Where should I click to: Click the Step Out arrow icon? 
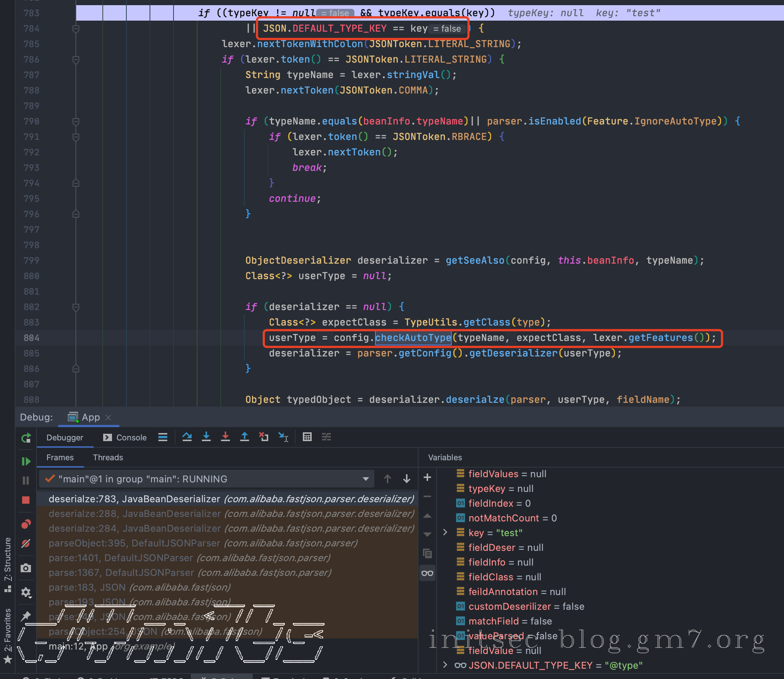(x=245, y=437)
